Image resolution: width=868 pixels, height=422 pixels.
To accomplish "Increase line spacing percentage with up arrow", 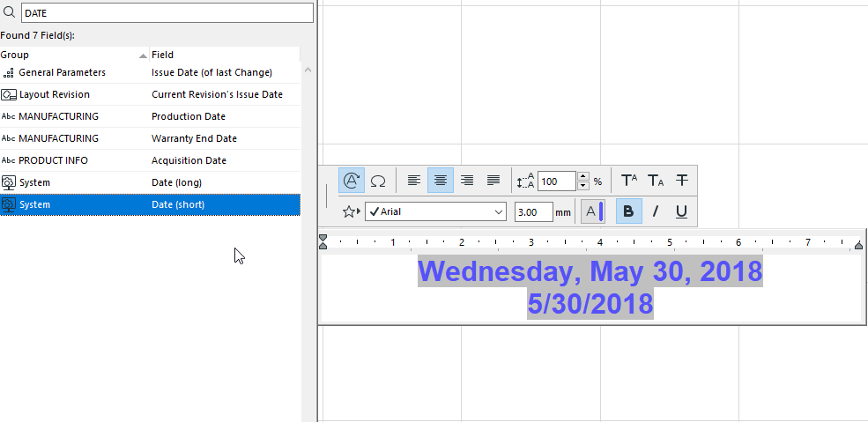I will point(582,176).
